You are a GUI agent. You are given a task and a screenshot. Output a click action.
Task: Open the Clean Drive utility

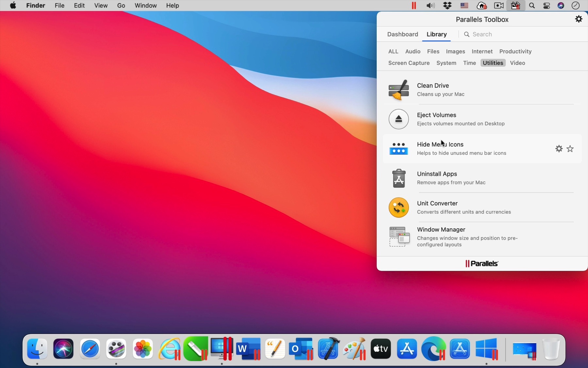pos(433,89)
